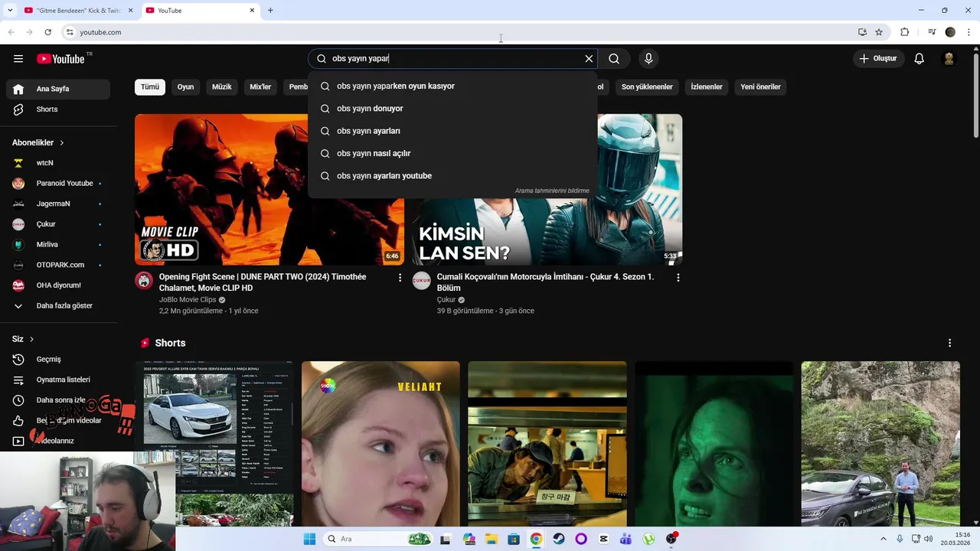Screen dimensions: 980x551
Task: Start voice search with the microphone
Action: click(648, 59)
